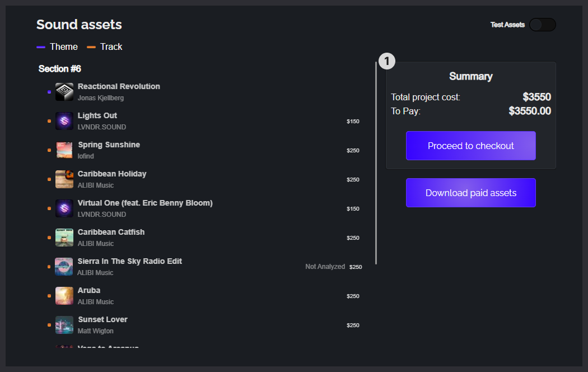
Task: Enable the Test Assets toggle
Action: [542, 25]
